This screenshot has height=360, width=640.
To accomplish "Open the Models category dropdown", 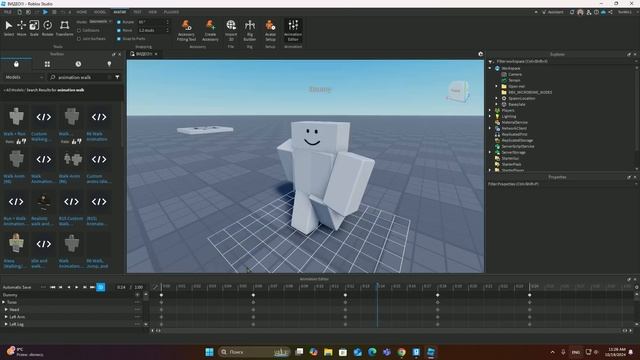I will tap(24, 77).
